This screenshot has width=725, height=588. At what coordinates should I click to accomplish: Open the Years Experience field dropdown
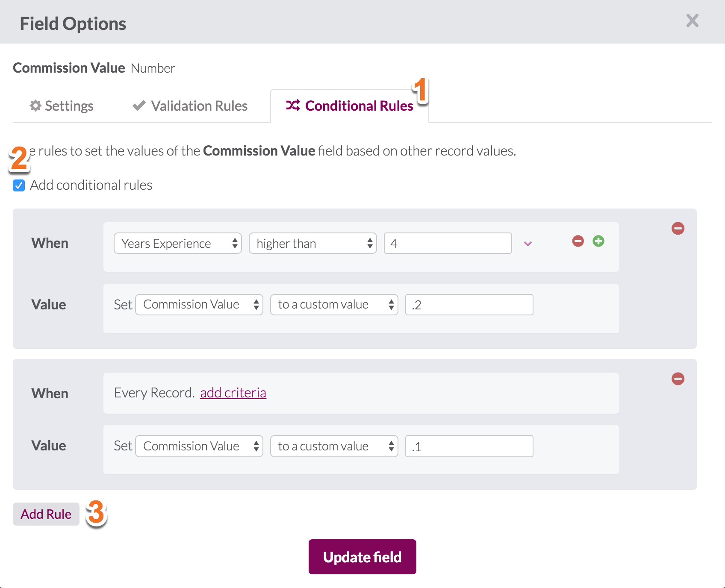[x=177, y=243]
